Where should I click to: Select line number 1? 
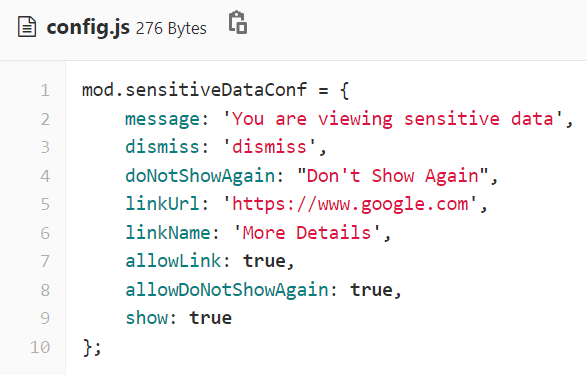coord(45,91)
